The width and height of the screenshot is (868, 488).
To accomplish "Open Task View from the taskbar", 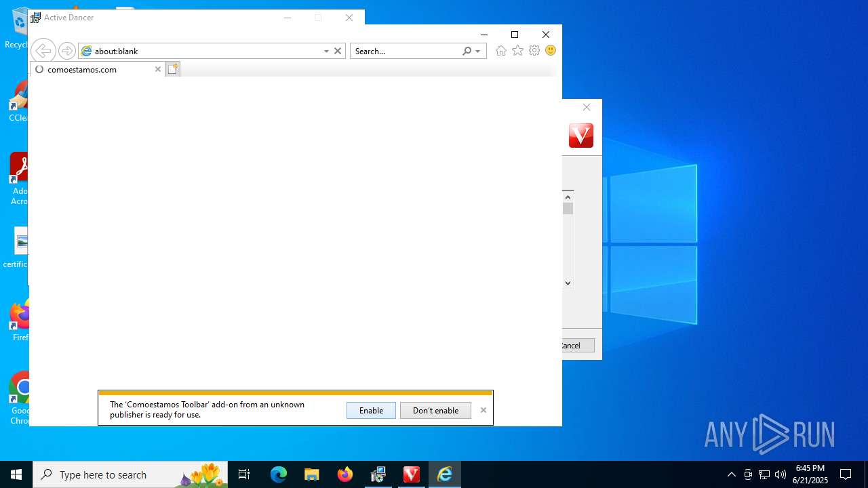I will point(244,474).
